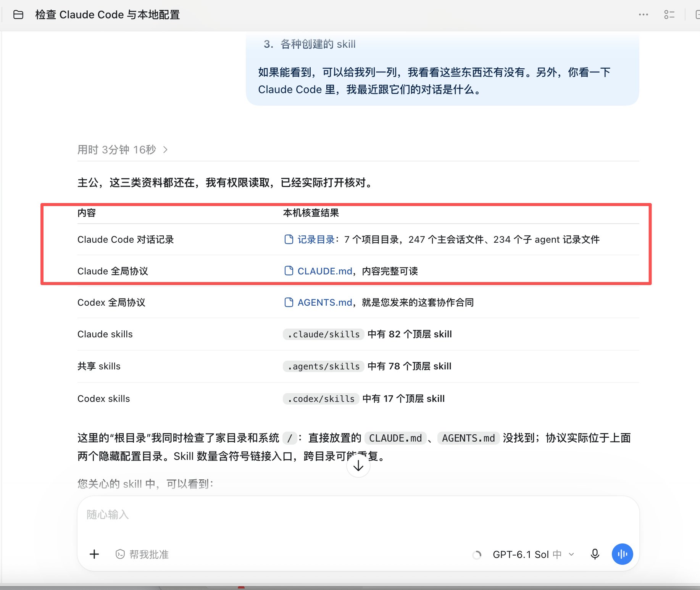Open the three-dot more options menu
Screen dimensions: 700x590
(644, 15)
